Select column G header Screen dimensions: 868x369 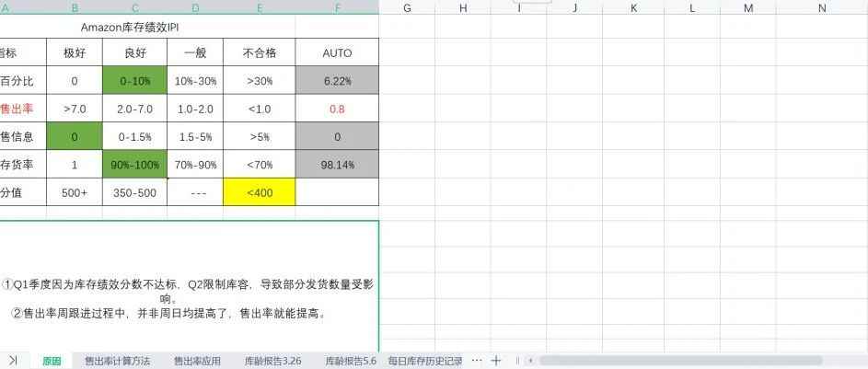407,7
